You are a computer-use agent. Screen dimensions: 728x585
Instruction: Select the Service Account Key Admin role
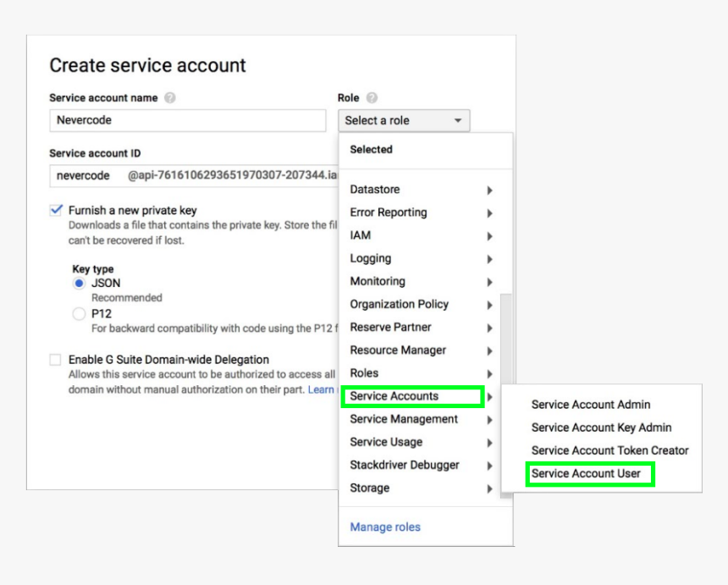point(601,428)
